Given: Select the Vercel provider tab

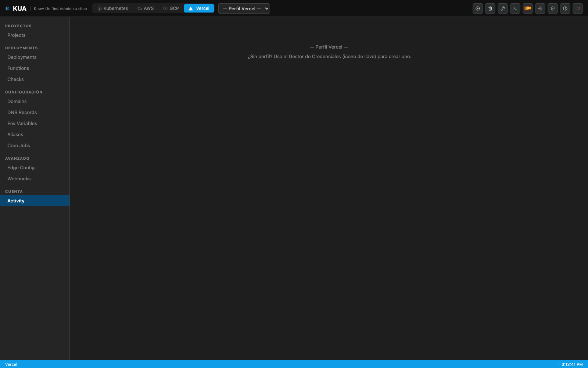Looking at the screenshot, I should click(x=199, y=8).
